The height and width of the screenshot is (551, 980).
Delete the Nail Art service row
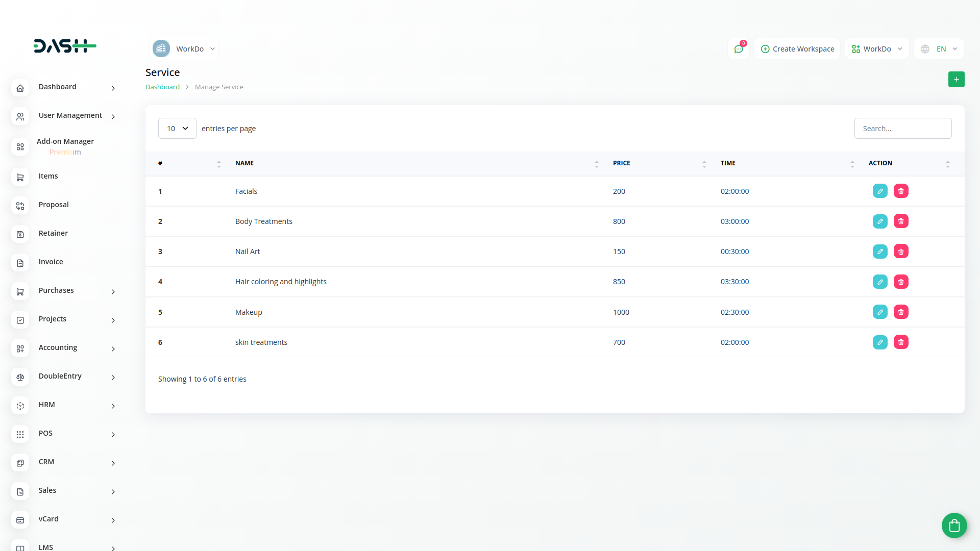(901, 252)
